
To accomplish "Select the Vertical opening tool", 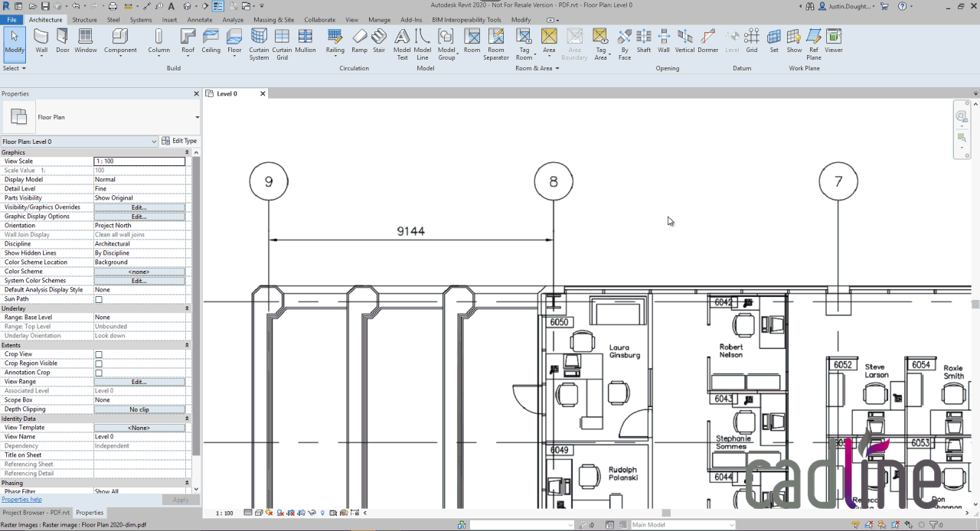I will pyautogui.click(x=684, y=41).
